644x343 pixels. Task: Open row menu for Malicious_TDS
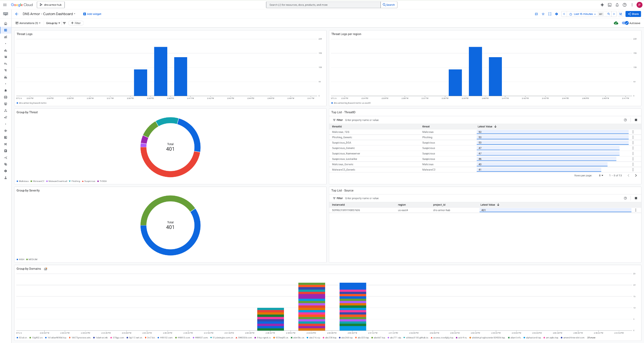coord(633,132)
